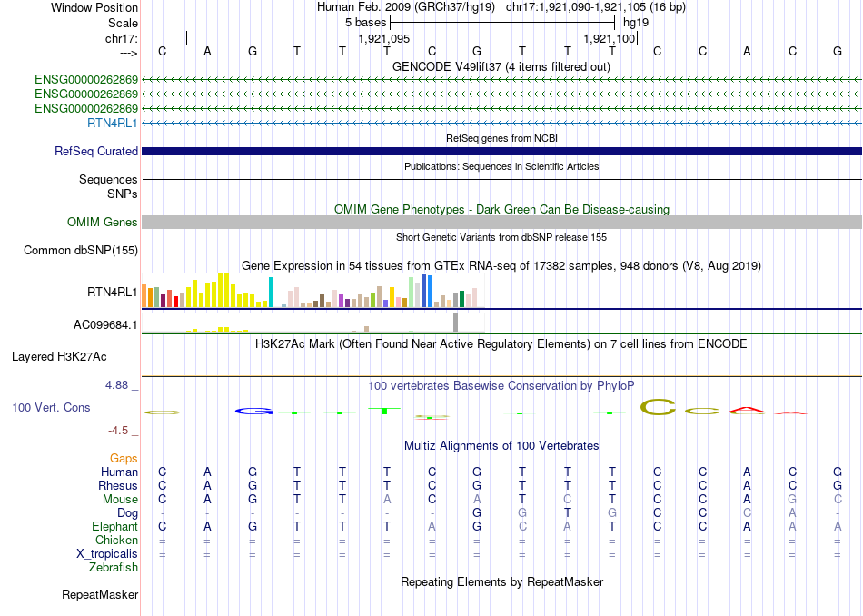Select the Chicken alignment row label

(x=116, y=540)
